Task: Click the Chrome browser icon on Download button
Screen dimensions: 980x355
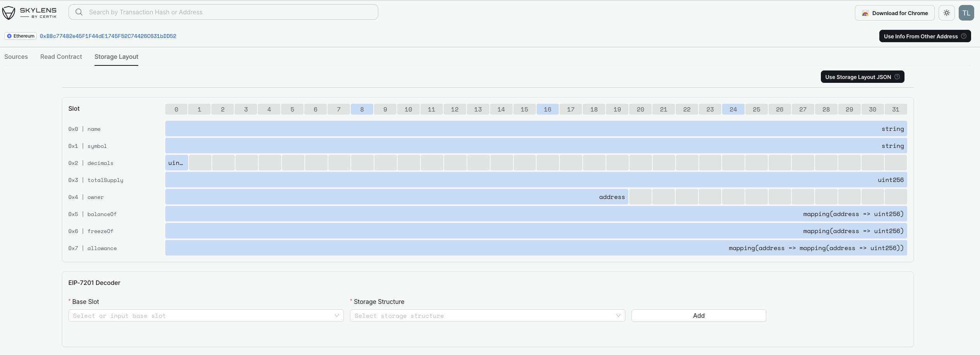Action: click(865, 13)
